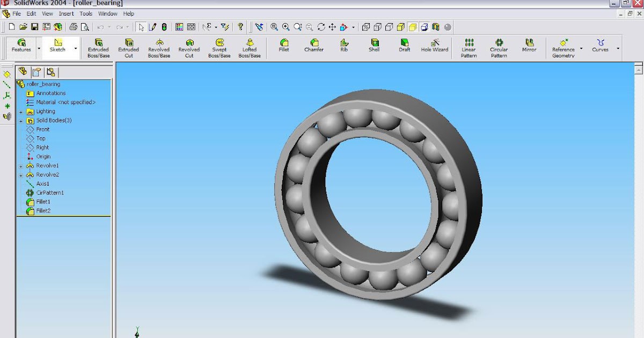Image resolution: width=644 pixels, height=338 pixels.
Task: Open the dropdown arrow next to Features
Action: coord(39,48)
